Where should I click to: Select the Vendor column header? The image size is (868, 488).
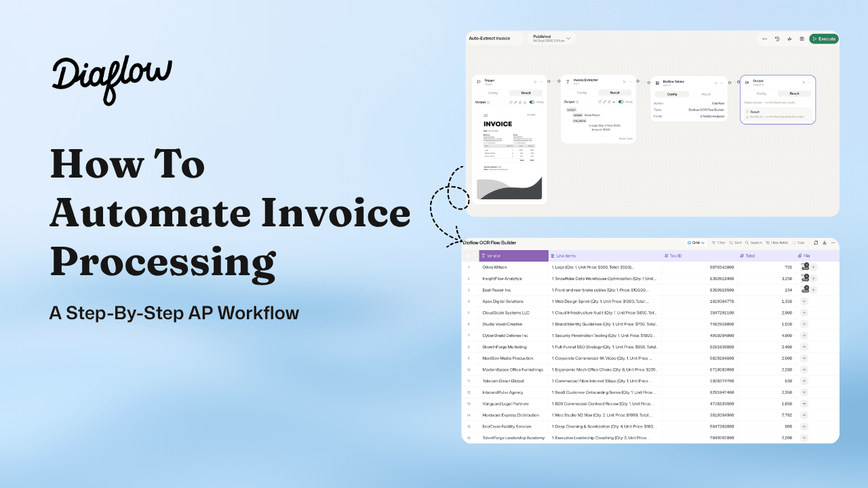(513, 256)
